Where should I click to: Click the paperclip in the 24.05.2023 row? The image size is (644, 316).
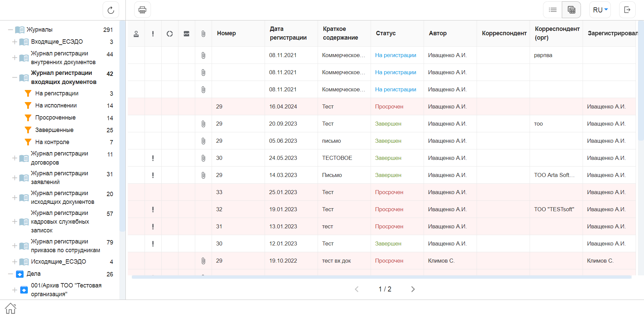tap(203, 158)
